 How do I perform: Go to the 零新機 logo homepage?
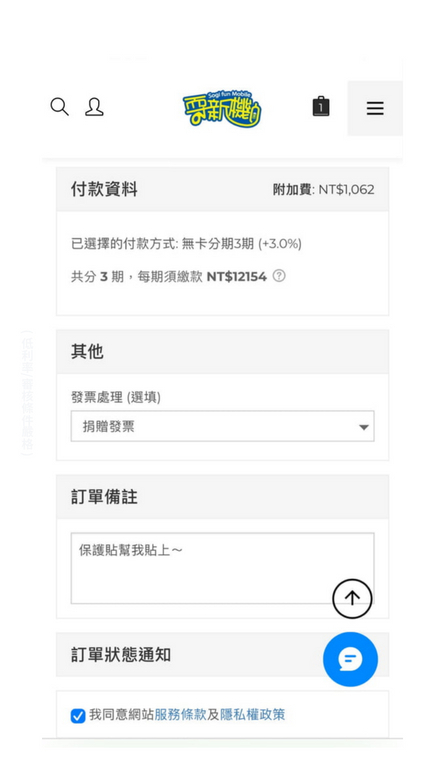pos(222,108)
